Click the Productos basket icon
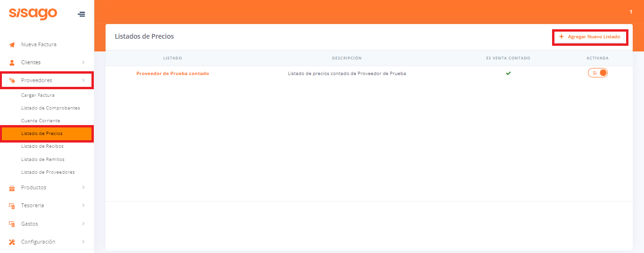 point(12,188)
